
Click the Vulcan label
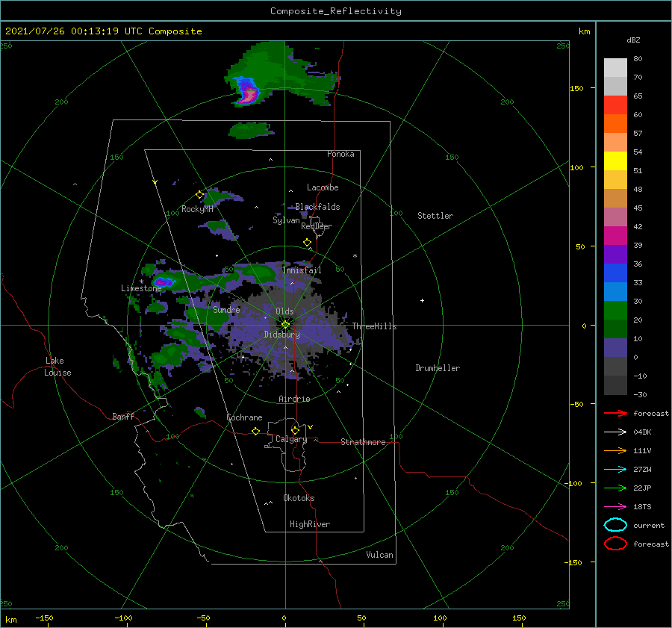[x=380, y=555]
